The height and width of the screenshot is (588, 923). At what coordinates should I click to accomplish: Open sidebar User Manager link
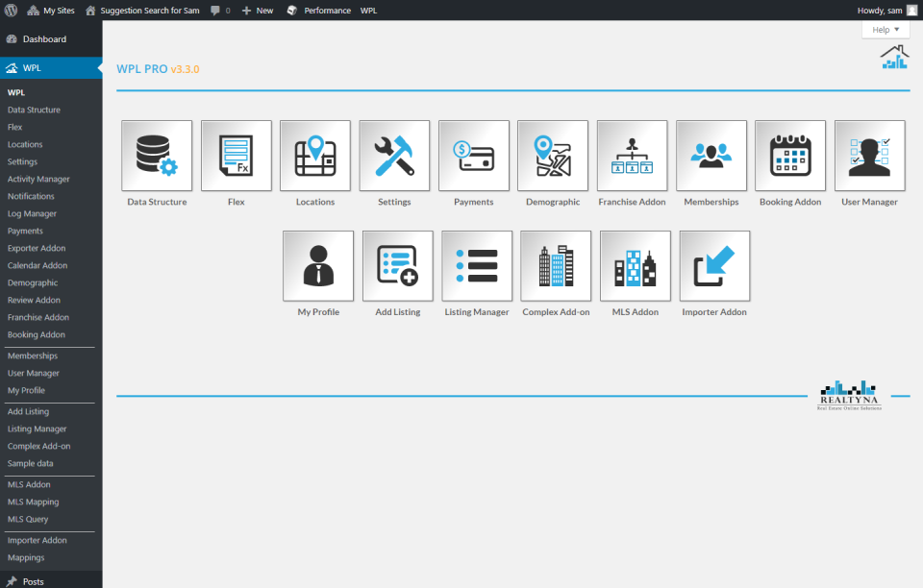click(33, 373)
